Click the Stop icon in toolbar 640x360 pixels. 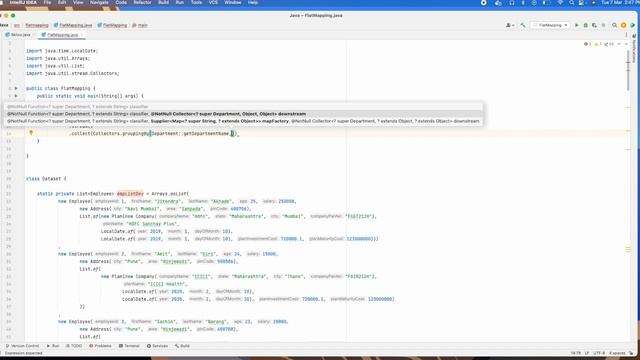click(x=603, y=25)
